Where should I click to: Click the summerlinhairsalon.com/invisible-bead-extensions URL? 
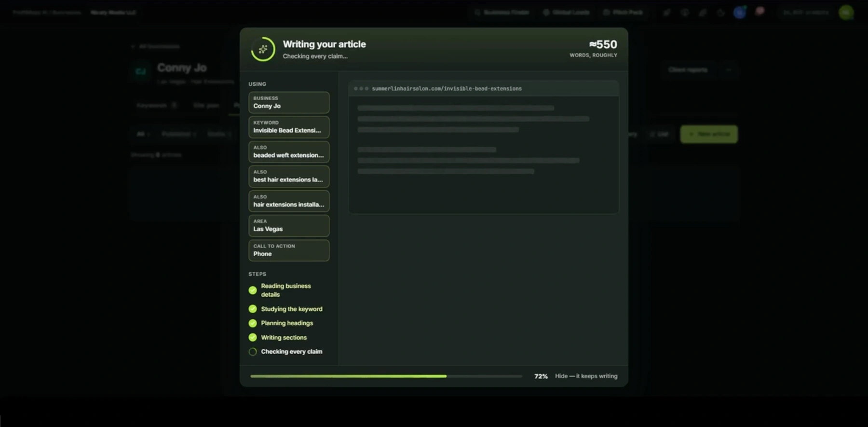click(x=447, y=89)
